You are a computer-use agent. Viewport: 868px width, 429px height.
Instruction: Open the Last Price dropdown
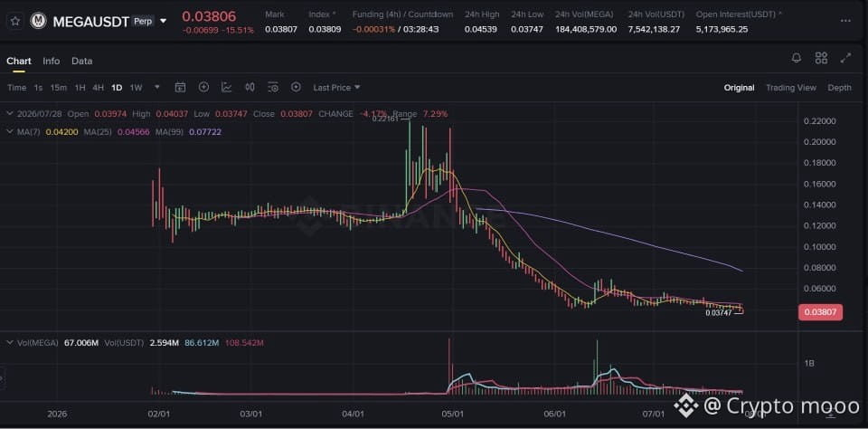coord(336,88)
